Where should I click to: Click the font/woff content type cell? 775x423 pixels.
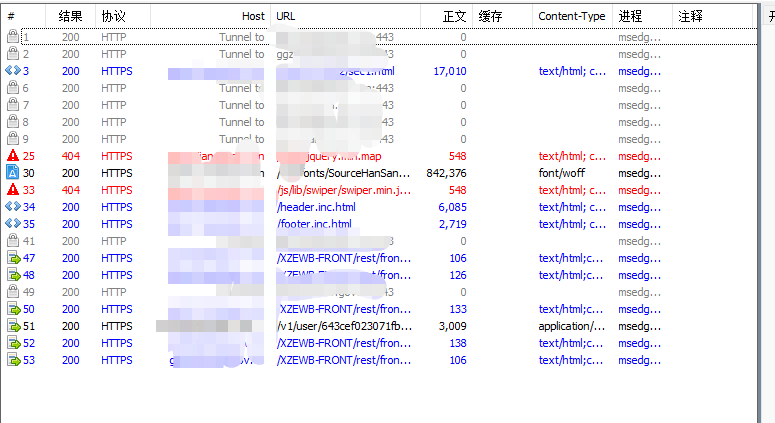pos(561,173)
